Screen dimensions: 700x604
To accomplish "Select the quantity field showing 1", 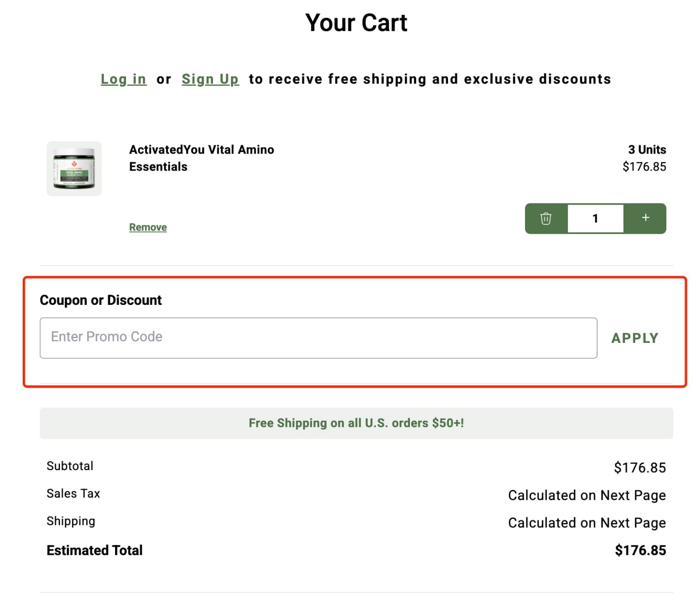I will coord(595,219).
